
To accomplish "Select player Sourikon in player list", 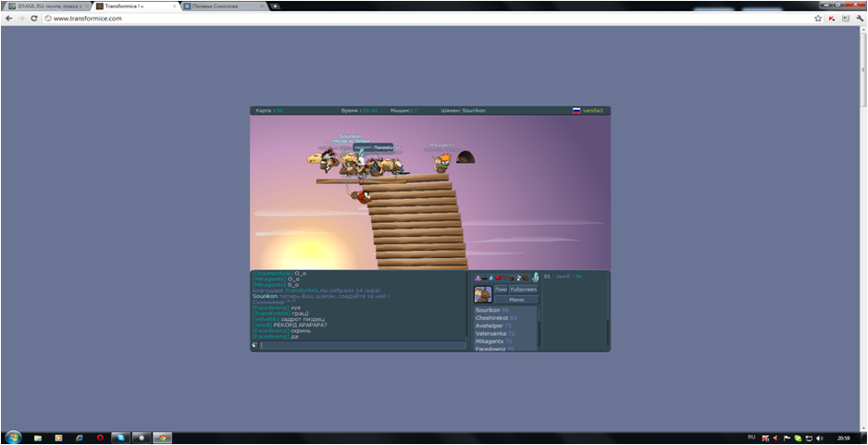I will click(x=505, y=311).
